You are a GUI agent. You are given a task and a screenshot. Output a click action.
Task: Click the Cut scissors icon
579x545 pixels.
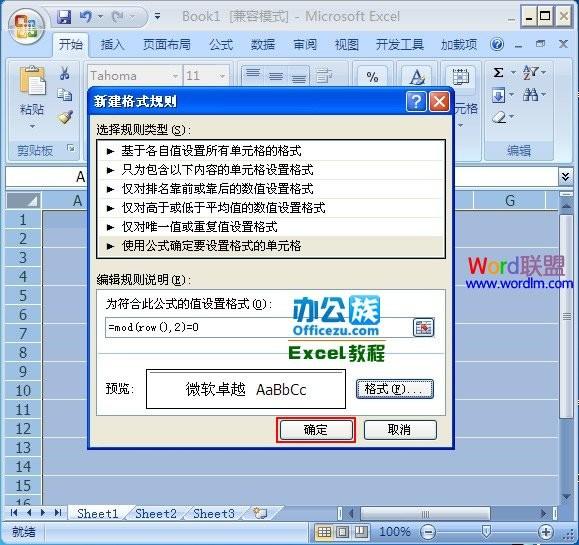point(64,73)
